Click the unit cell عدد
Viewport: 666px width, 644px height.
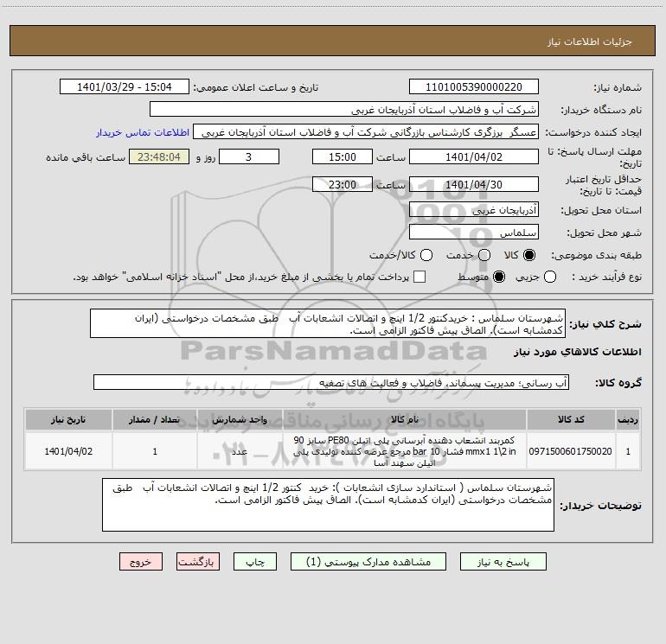pyautogui.click(x=240, y=451)
